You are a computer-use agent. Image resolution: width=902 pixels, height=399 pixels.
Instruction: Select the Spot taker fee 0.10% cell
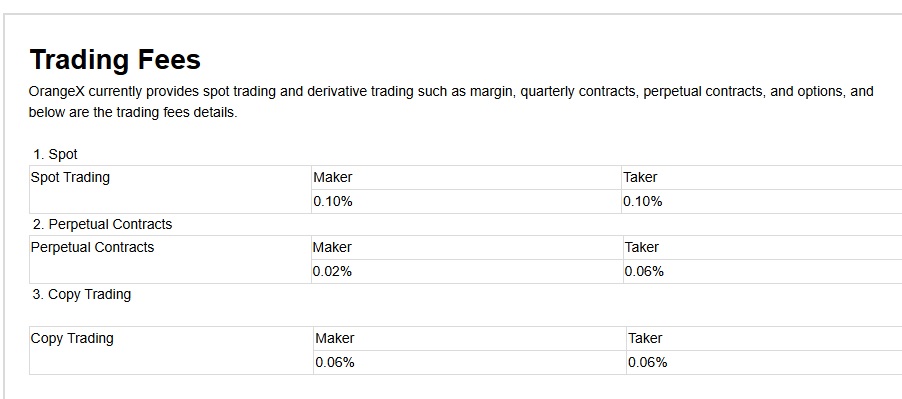762,202
